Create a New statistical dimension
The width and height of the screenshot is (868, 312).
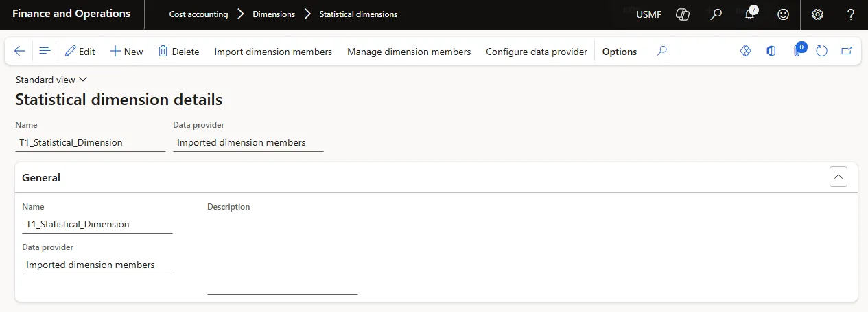pos(126,52)
